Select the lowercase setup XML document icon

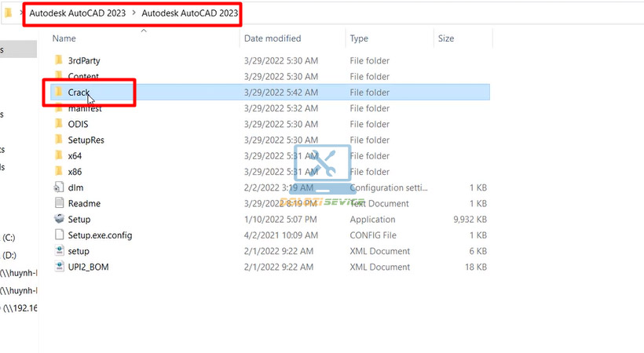(59, 251)
